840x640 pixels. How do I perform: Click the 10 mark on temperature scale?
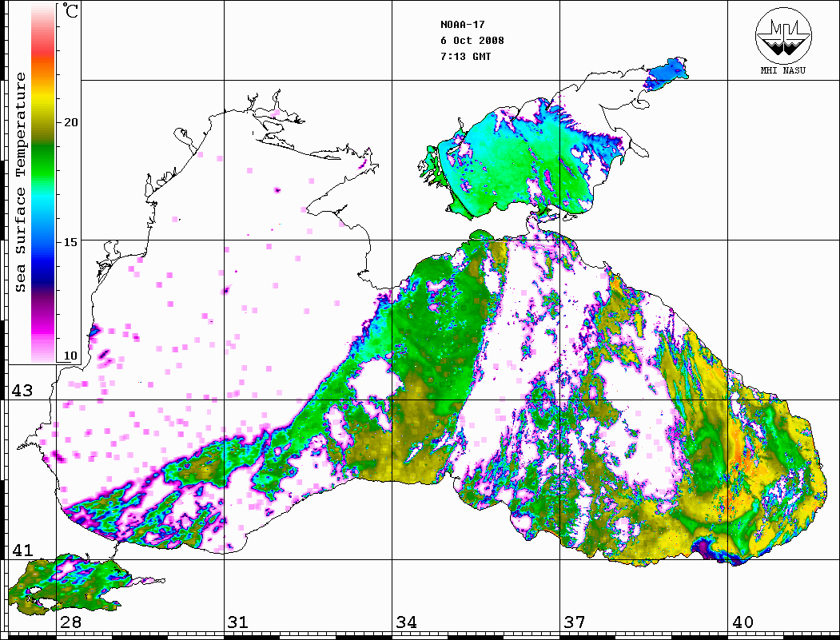[x=70, y=356]
